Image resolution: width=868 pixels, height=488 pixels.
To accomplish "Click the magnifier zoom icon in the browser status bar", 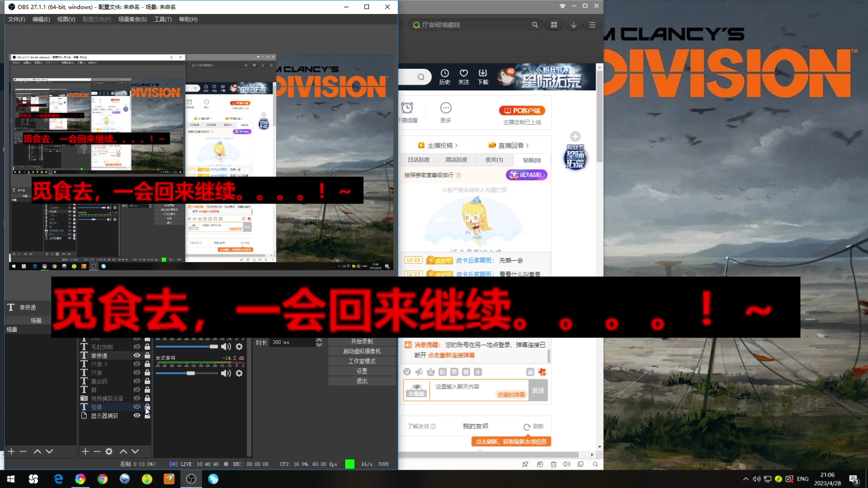I will pos(595,464).
